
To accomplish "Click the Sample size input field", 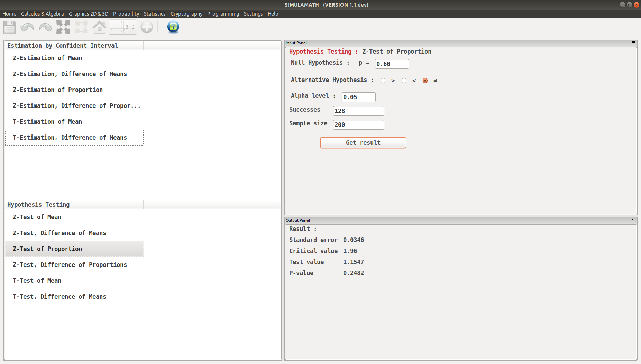I will pos(358,125).
